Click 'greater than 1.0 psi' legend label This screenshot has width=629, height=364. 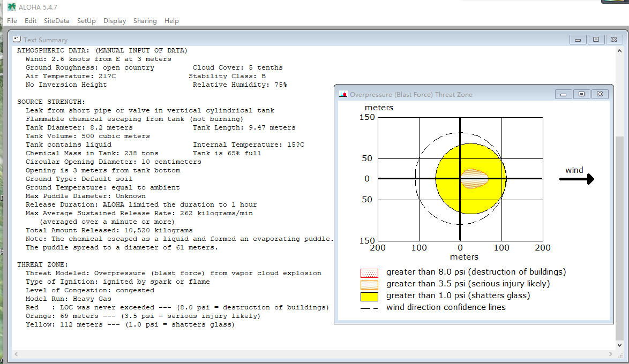pos(458,295)
